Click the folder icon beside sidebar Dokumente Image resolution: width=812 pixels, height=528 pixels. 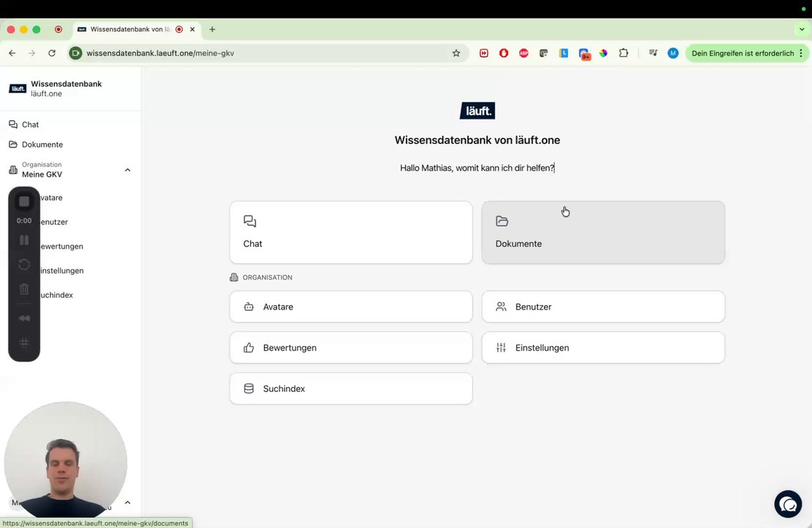[x=13, y=144]
